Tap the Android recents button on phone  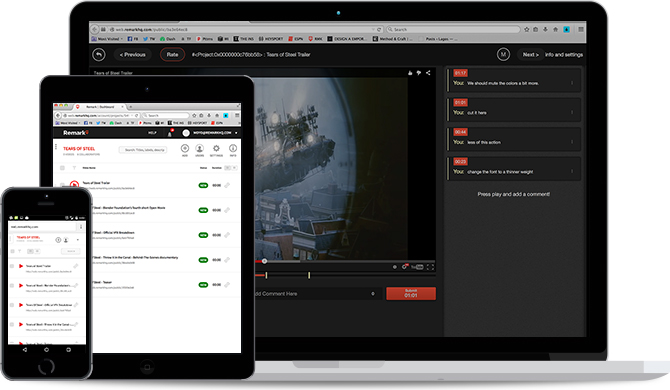click(68, 349)
